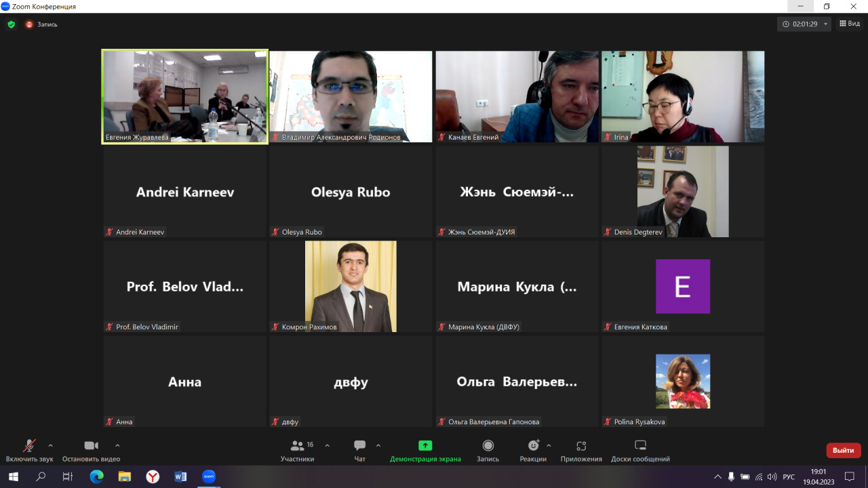The width and height of the screenshot is (868, 488).
Task: Click the red Leave meeting button
Action: 843,450
